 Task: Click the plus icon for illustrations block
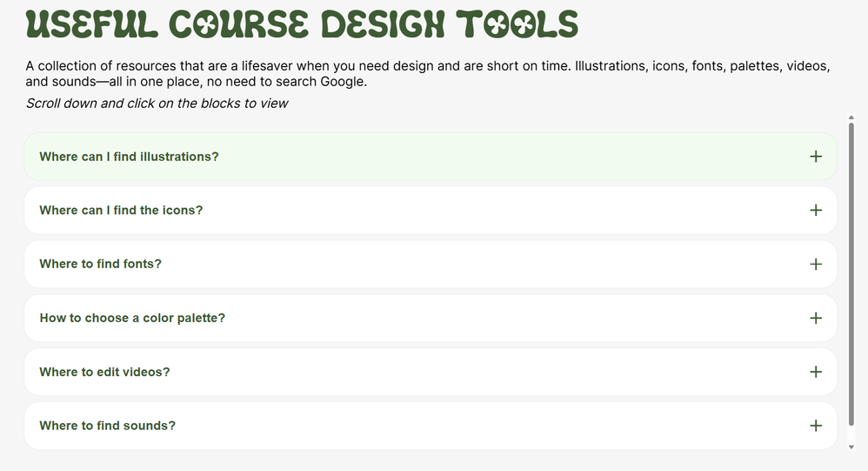(x=815, y=157)
